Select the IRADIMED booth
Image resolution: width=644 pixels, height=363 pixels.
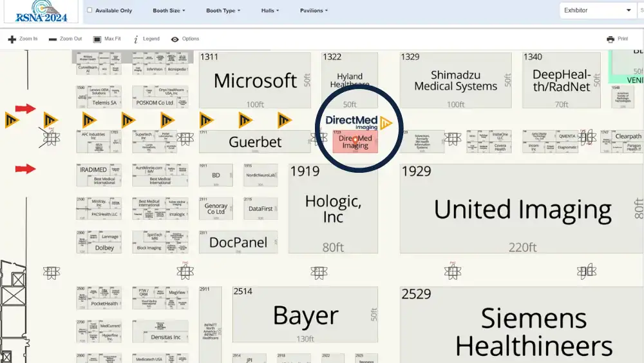coord(93,170)
